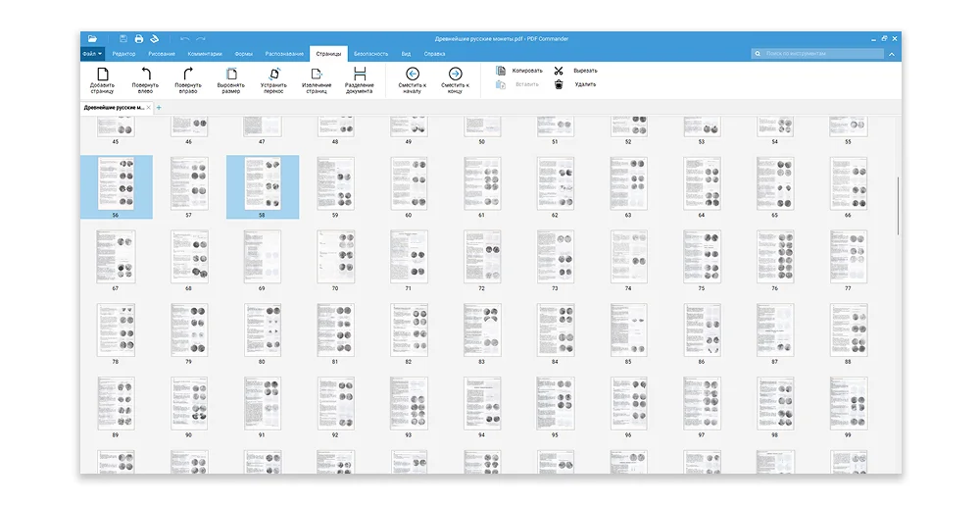Open the Файл dropdown menu
The image size is (980, 506).
[92, 54]
